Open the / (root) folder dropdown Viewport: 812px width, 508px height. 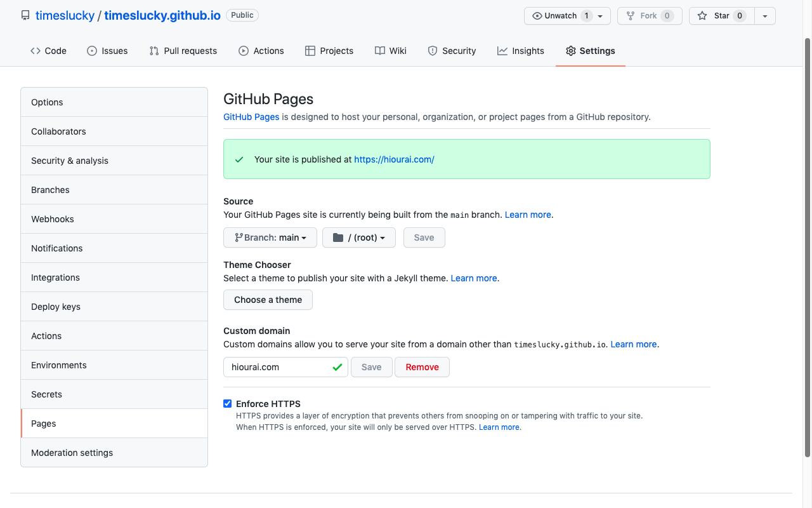(x=359, y=237)
